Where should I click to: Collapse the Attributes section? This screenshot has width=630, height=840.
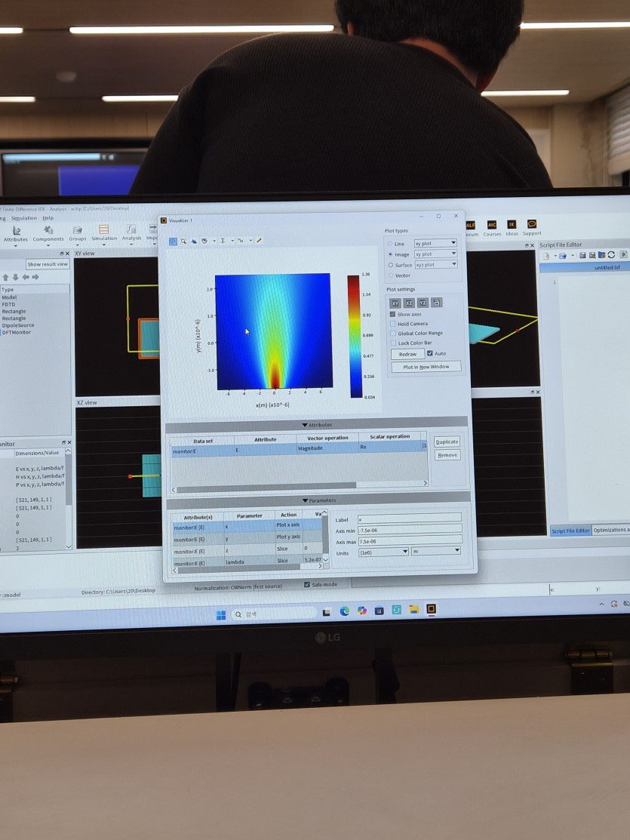pyautogui.click(x=317, y=425)
